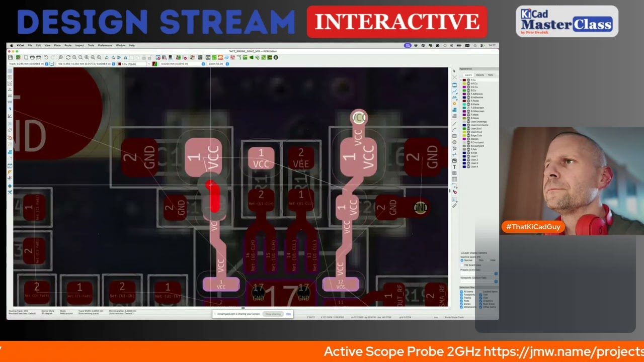Click the Zoom to fit icon

pos(87,57)
